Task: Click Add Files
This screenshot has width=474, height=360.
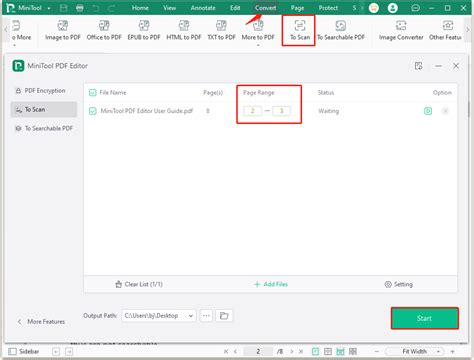Action: pos(271,284)
